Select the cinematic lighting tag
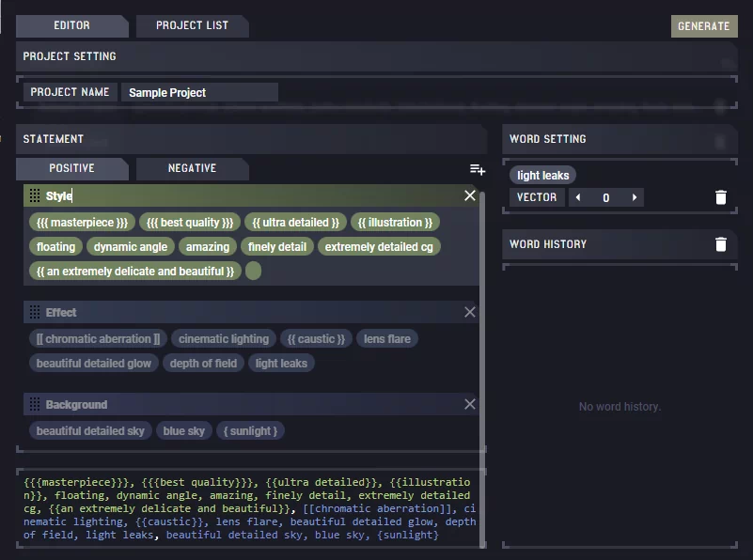 pyautogui.click(x=224, y=338)
